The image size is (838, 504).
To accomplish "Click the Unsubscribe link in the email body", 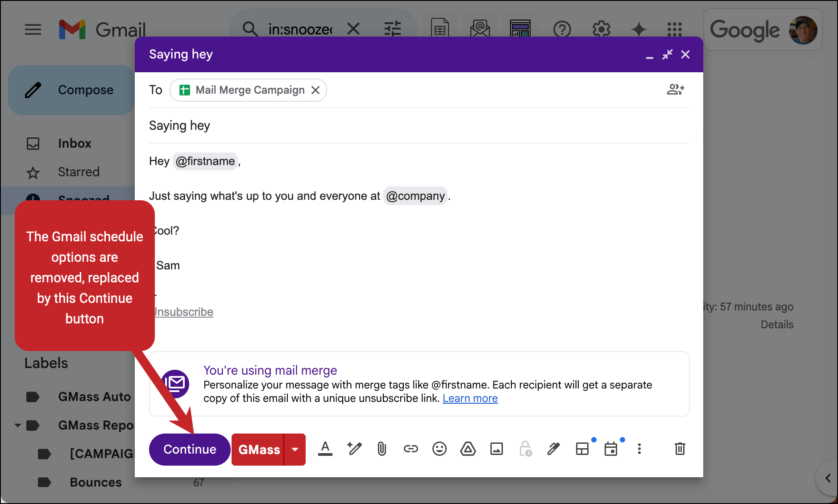I will 183,312.
